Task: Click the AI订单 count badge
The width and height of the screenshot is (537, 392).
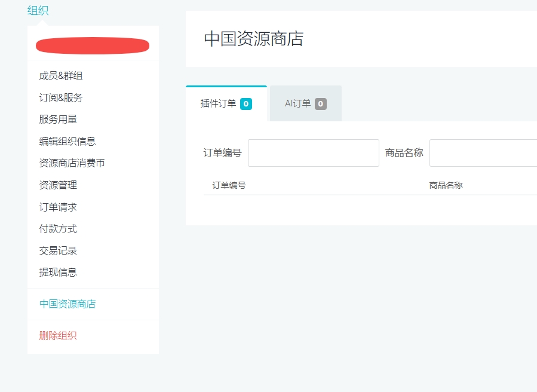Action: (x=321, y=104)
